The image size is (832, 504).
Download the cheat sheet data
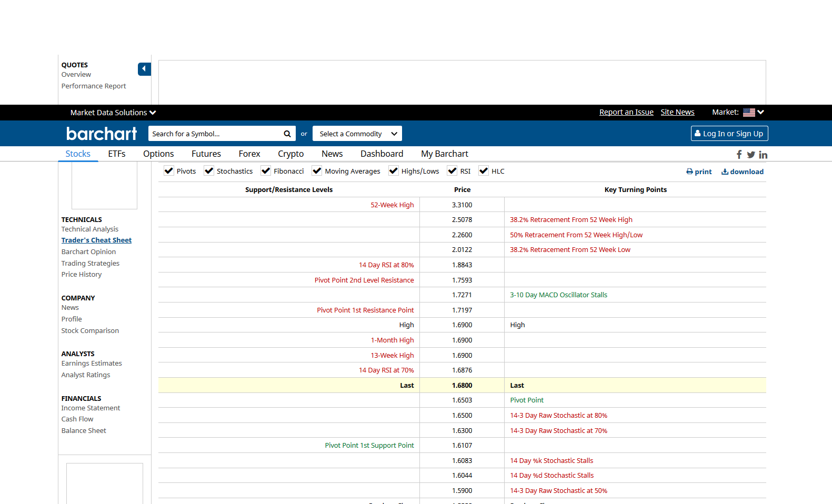[743, 172]
